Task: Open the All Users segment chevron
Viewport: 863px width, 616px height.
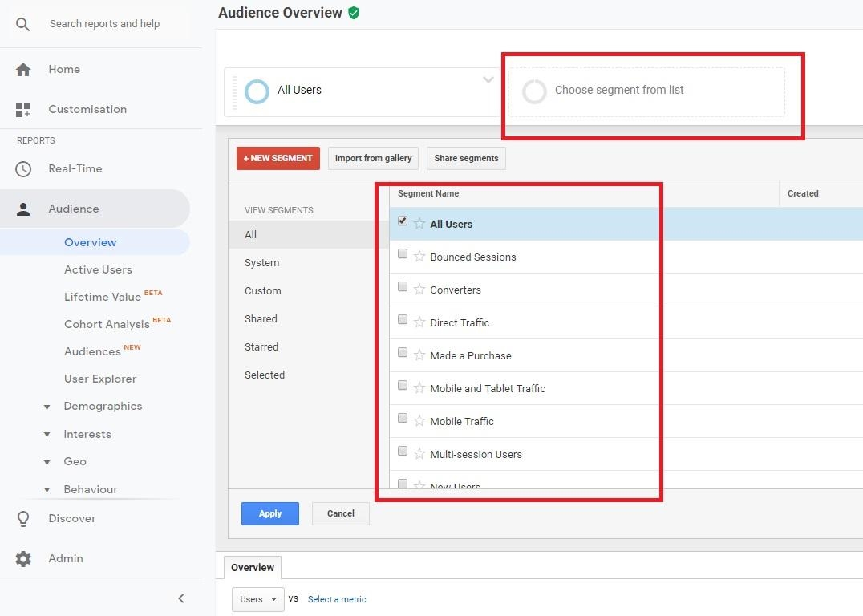Action: [488, 80]
